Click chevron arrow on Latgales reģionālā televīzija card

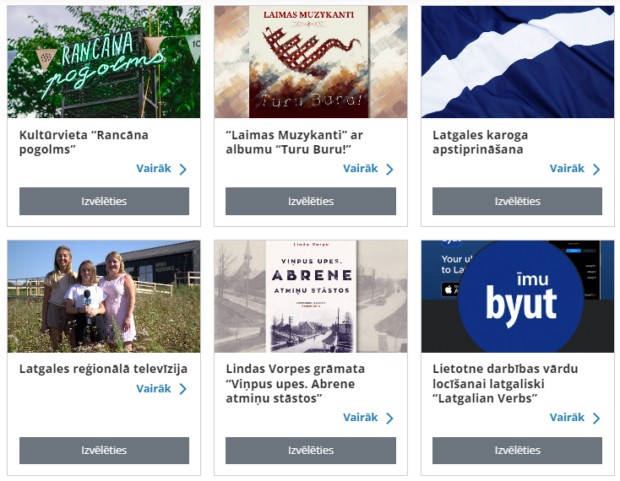coord(183,389)
